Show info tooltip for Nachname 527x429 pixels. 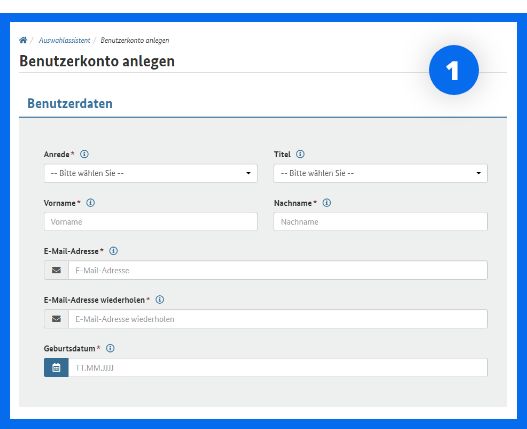[x=327, y=203]
